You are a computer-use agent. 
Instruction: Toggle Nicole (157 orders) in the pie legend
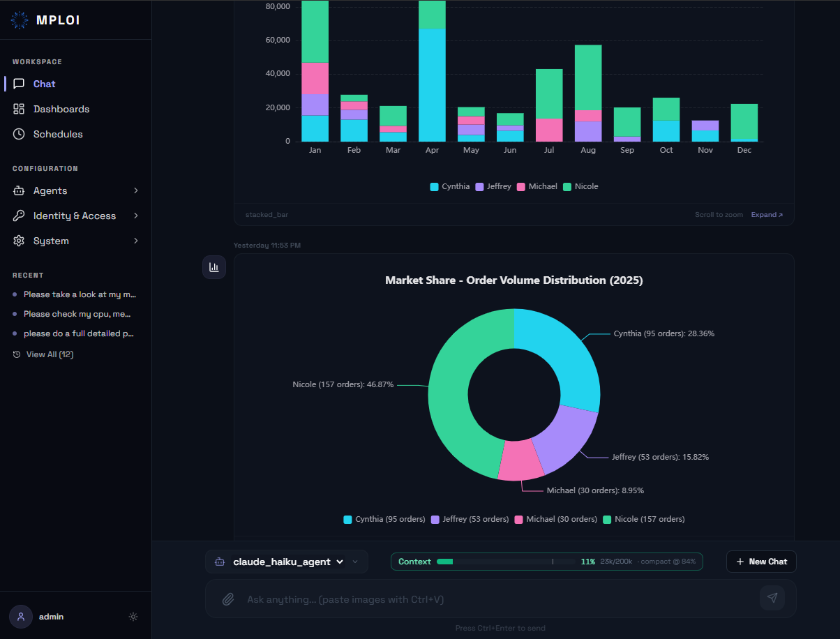(x=644, y=519)
